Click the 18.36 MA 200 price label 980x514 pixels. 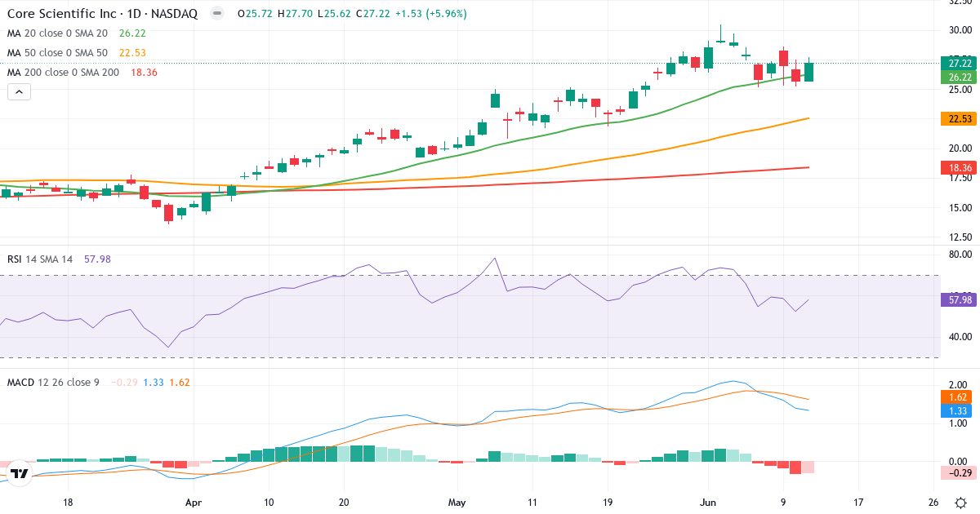[957, 167]
